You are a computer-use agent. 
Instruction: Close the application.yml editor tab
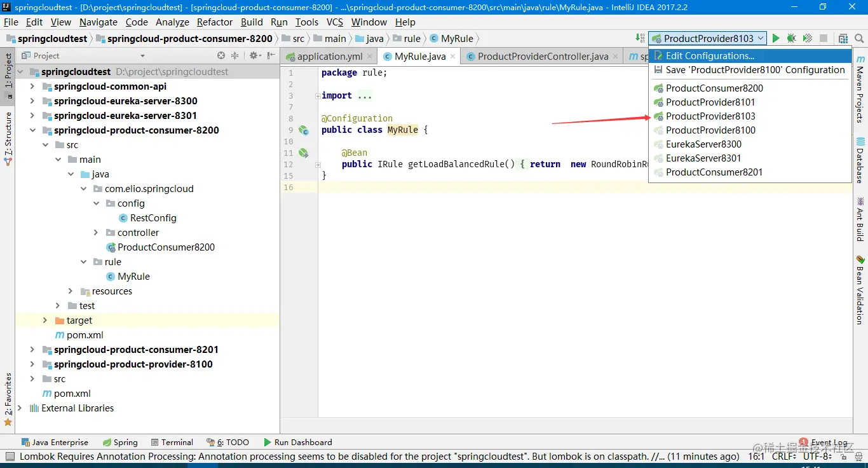pyautogui.click(x=369, y=56)
